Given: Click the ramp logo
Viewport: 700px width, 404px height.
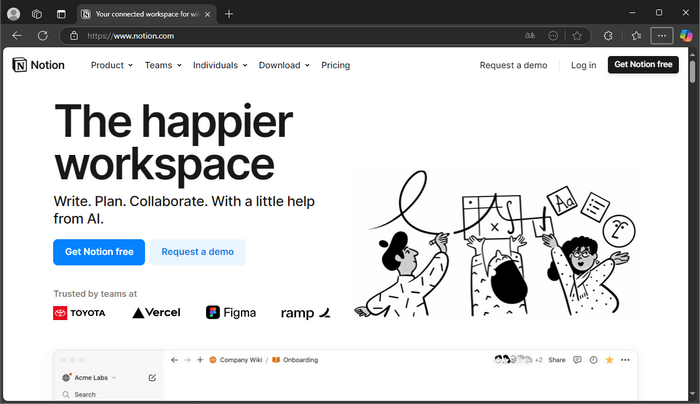Looking at the screenshot, I should (x=306, y=313).
